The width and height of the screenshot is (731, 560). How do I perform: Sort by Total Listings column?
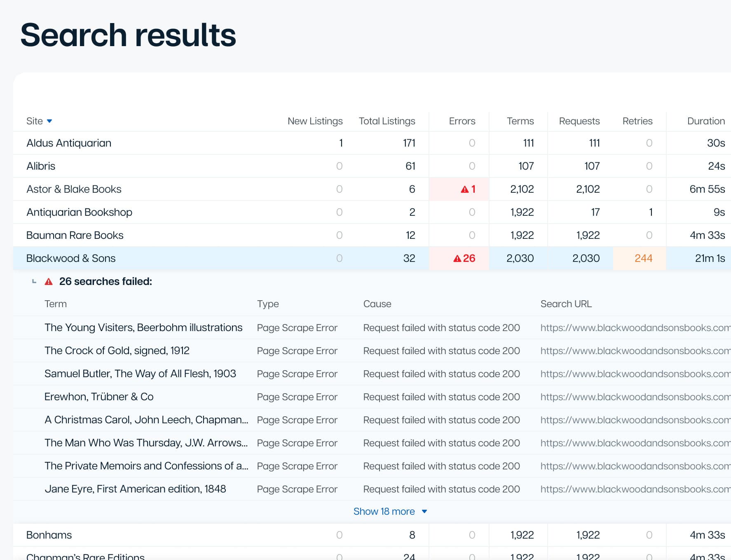pyautogui.click(x=387, y=121)
